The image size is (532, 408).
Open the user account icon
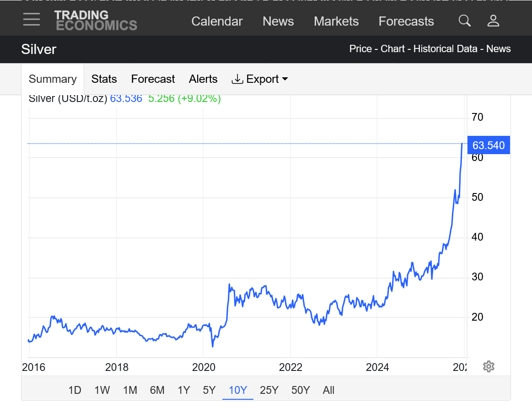pos(493,21)
